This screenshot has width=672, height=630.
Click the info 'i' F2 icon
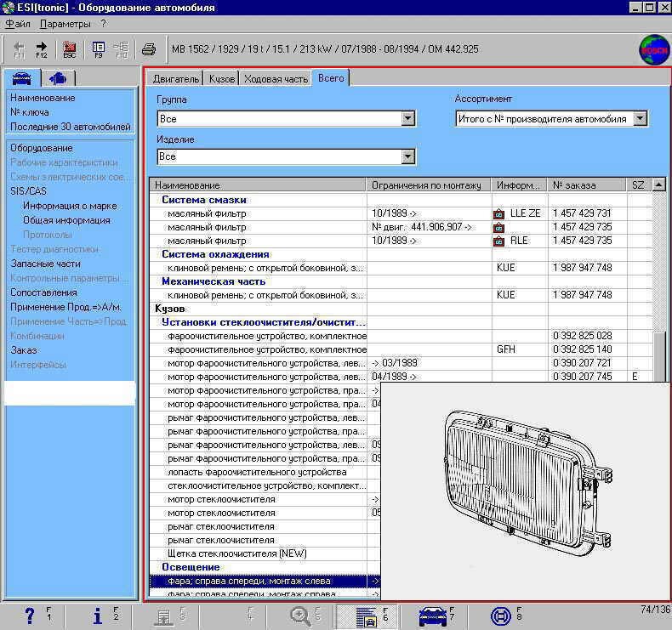click(99, 616)
